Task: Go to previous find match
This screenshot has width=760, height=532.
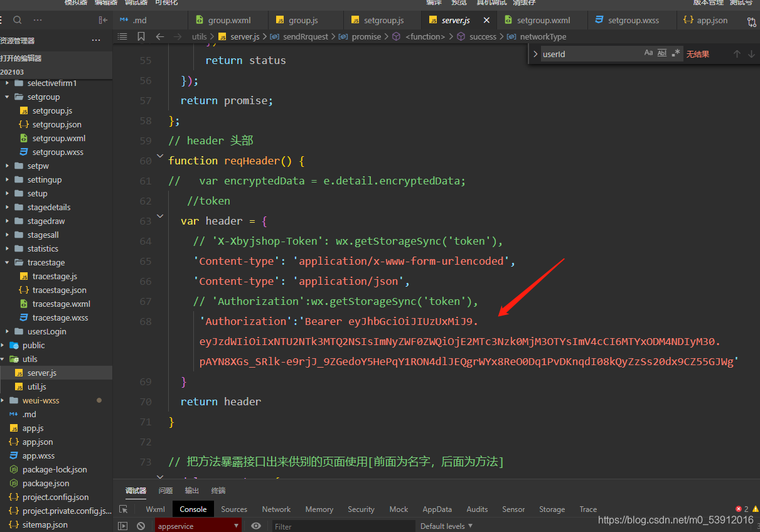Action: (737, 54)
